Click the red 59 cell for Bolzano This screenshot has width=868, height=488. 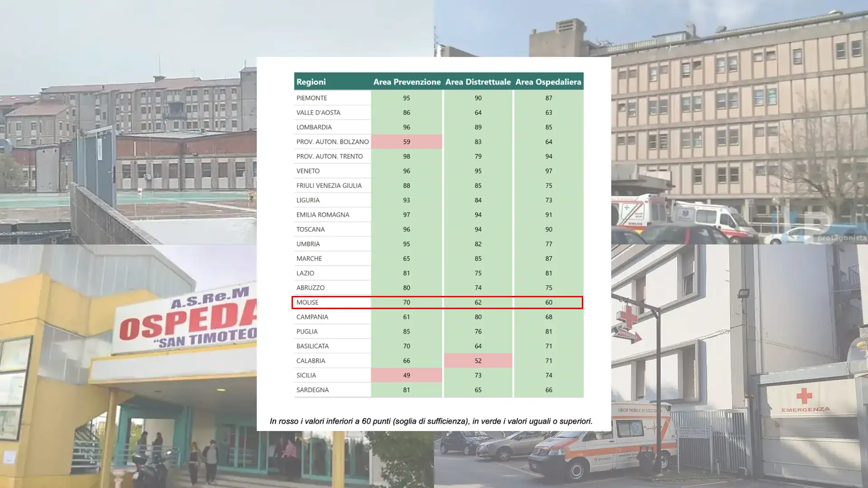coord(406,142)
